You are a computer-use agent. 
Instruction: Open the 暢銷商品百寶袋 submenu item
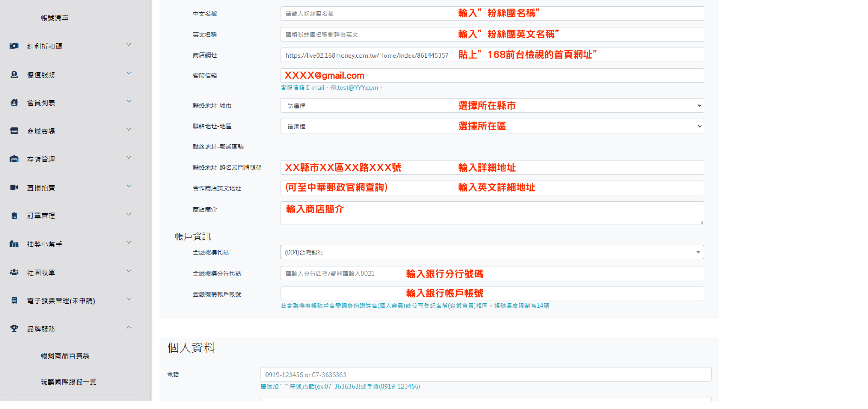click(65, 356)
